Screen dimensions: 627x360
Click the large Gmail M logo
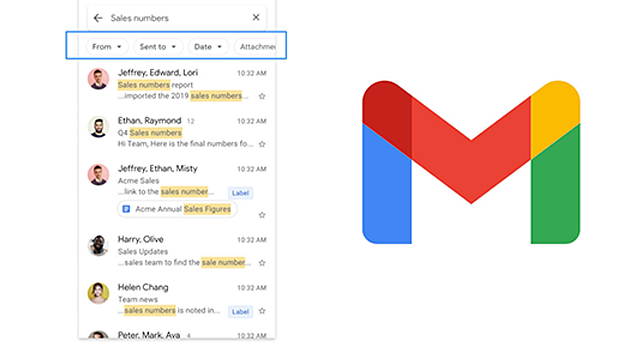tap(471, 162)
